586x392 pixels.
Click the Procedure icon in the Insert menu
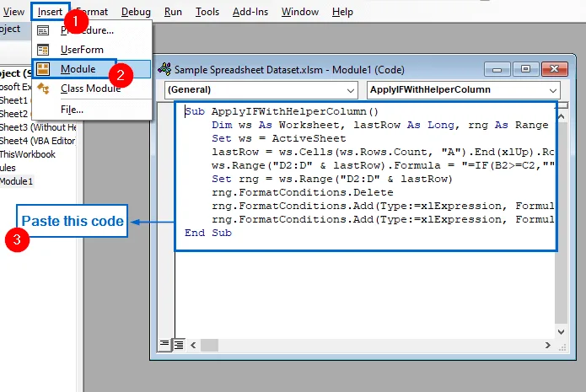click(x=43, y=30)
